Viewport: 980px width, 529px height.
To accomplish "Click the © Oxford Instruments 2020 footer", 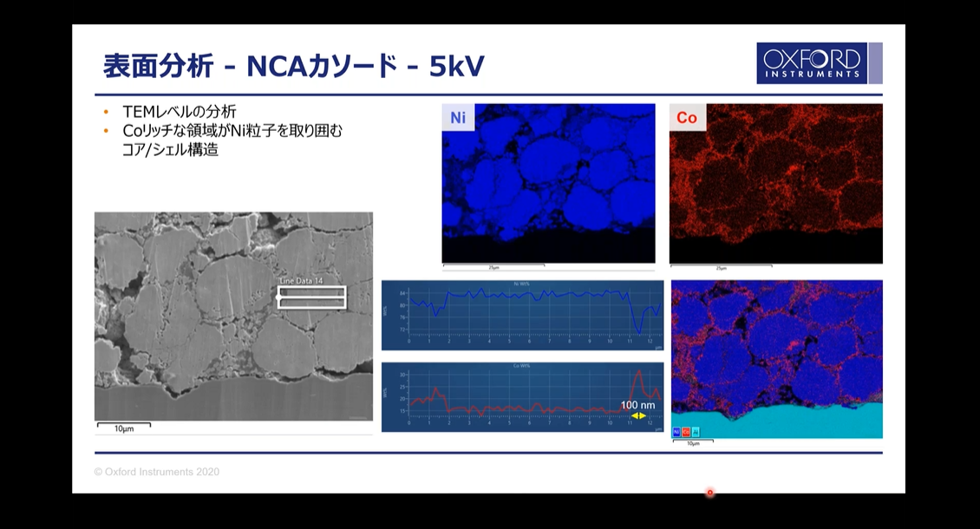I will coord(157,472).
